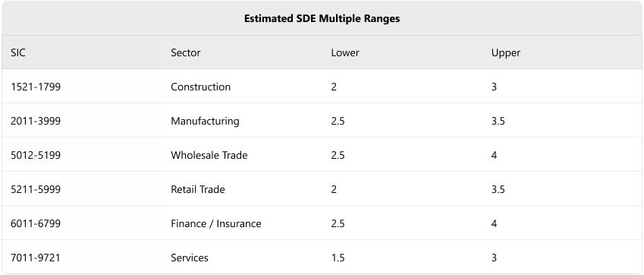Click the Lower column header
The image size is (644, 275).
[x=345, y=52]
